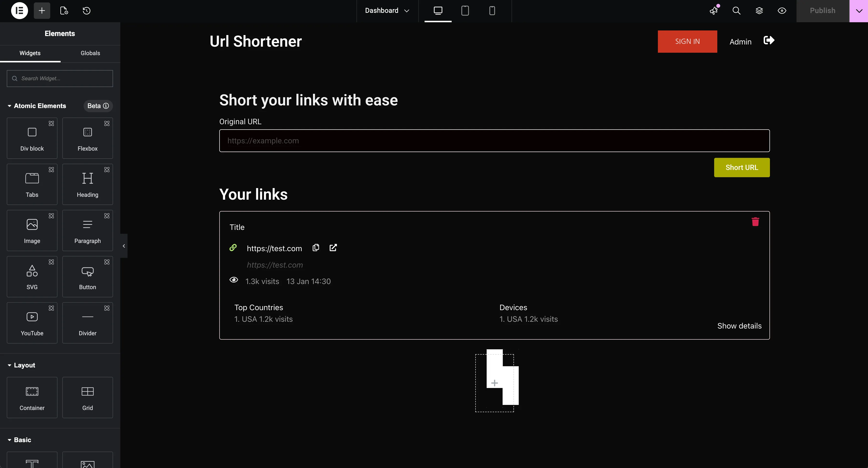
Task: Open the Structure navigator icon
Action: pos(759,10)
